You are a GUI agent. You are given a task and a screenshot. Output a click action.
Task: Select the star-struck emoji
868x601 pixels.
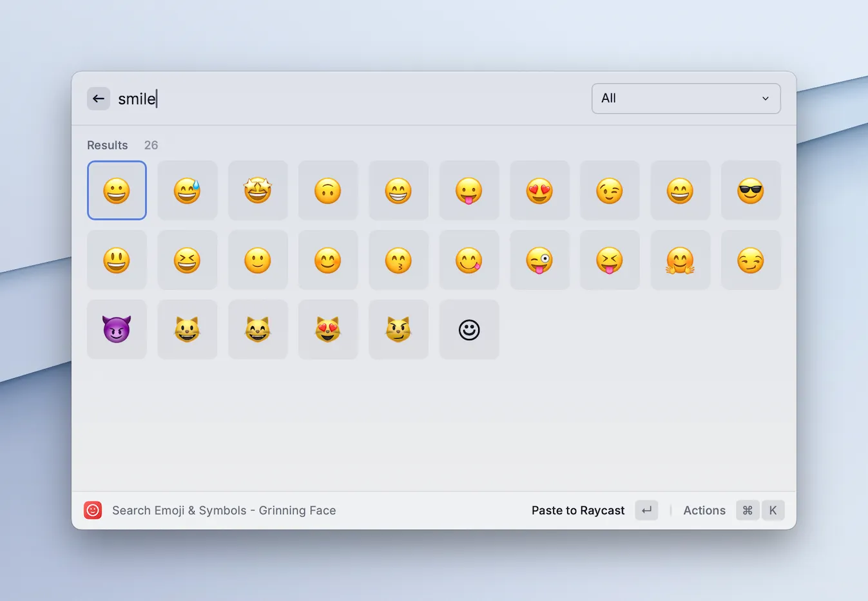pos(258,190)
